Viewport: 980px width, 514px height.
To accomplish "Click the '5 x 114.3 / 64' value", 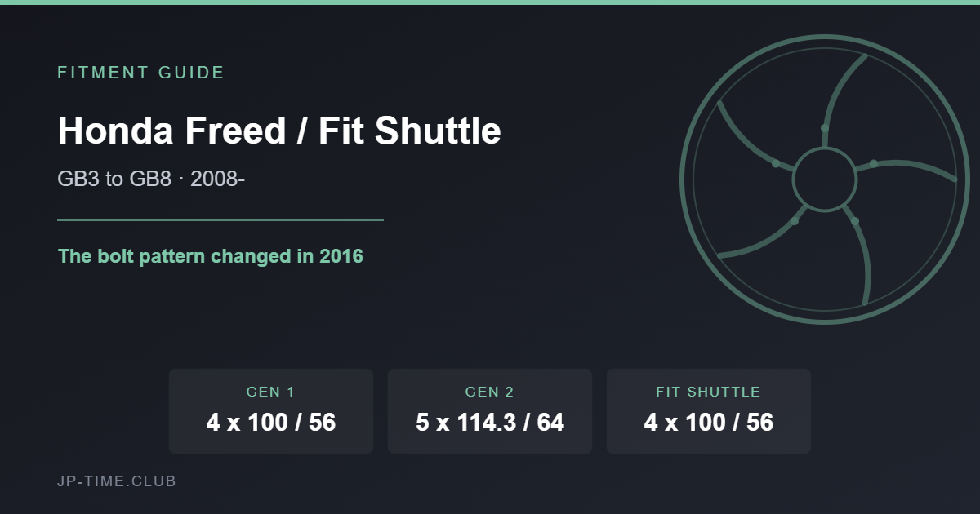I will point(490,423).
